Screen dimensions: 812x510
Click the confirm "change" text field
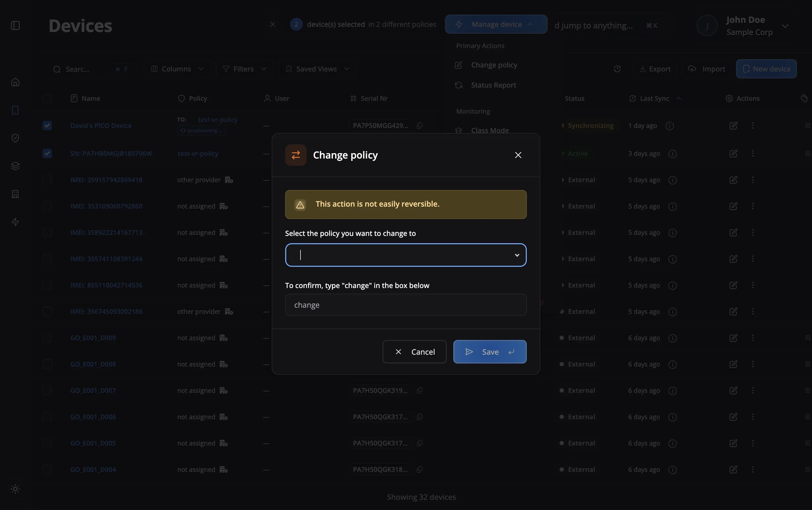[405, 305]
